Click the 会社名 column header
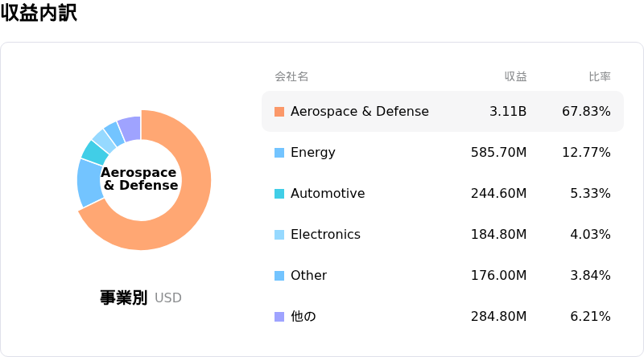Screen dimensions: 644x357 point(291,76)
